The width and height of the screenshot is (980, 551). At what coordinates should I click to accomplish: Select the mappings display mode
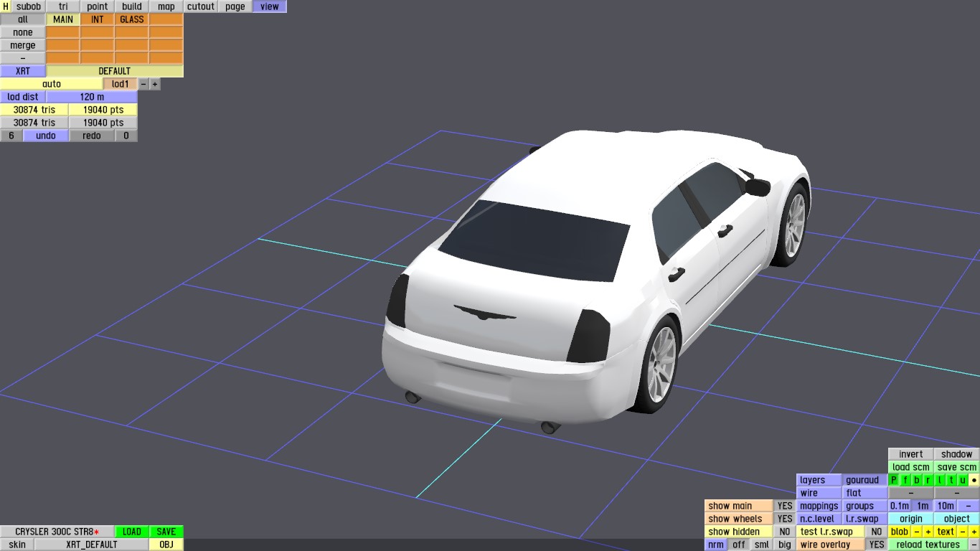pos(819,506)
